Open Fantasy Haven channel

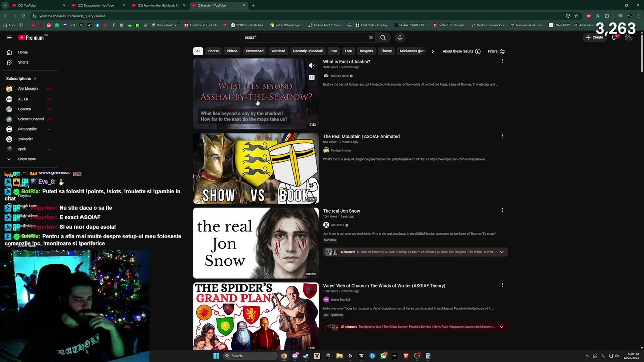[341, 151]
